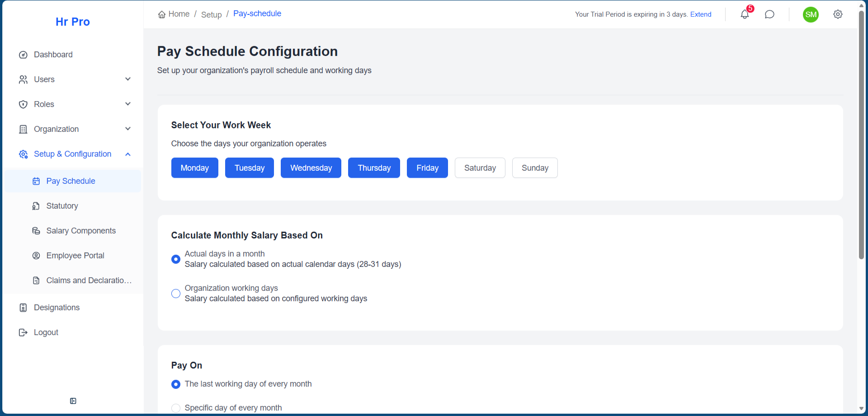Open notifications bell icon

[x=745, y=14]
